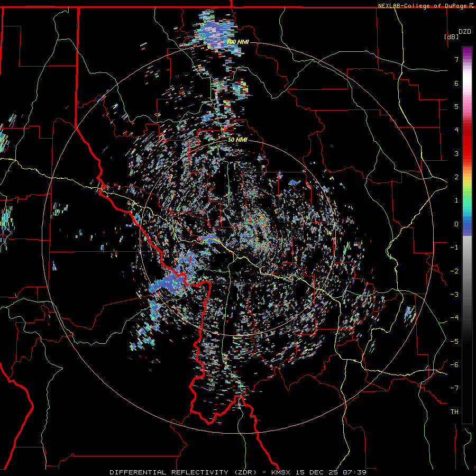Select the "DZD" color scale title

click(x=464, y=32)
